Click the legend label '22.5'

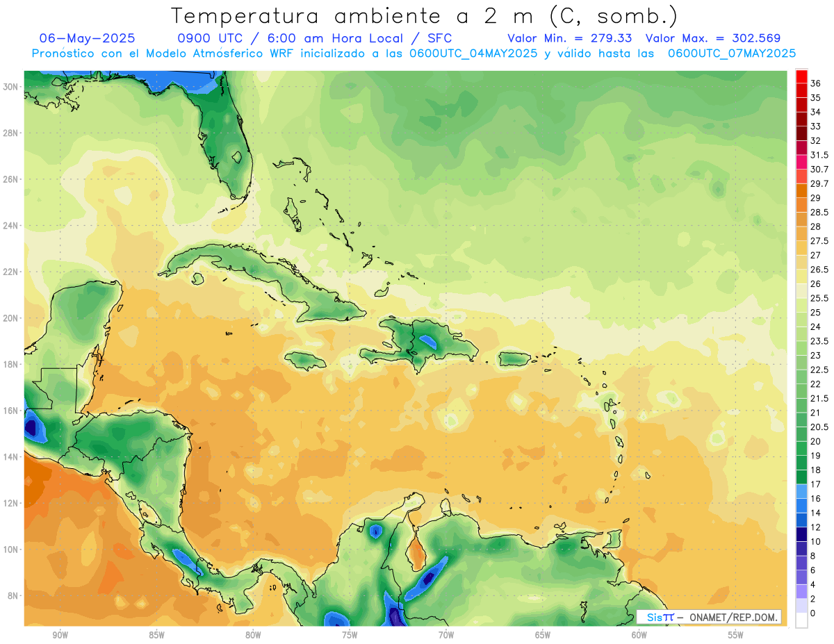819,370
